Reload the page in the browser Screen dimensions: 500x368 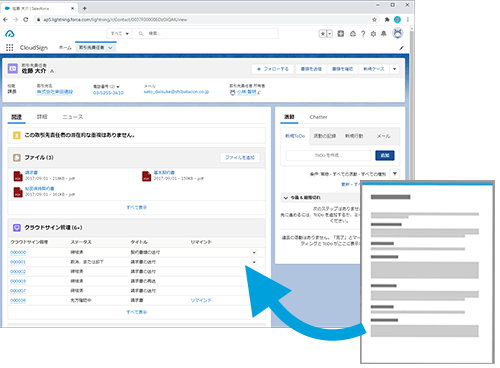click(x=26, y=20)
